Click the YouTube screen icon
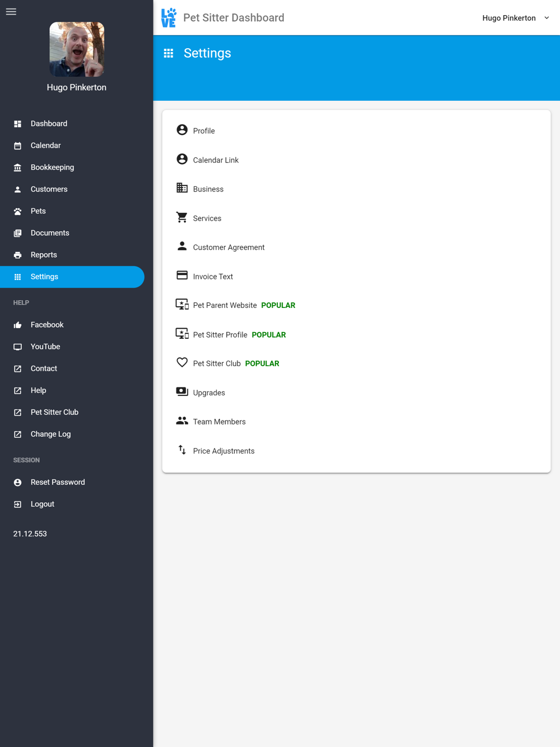 18,347
